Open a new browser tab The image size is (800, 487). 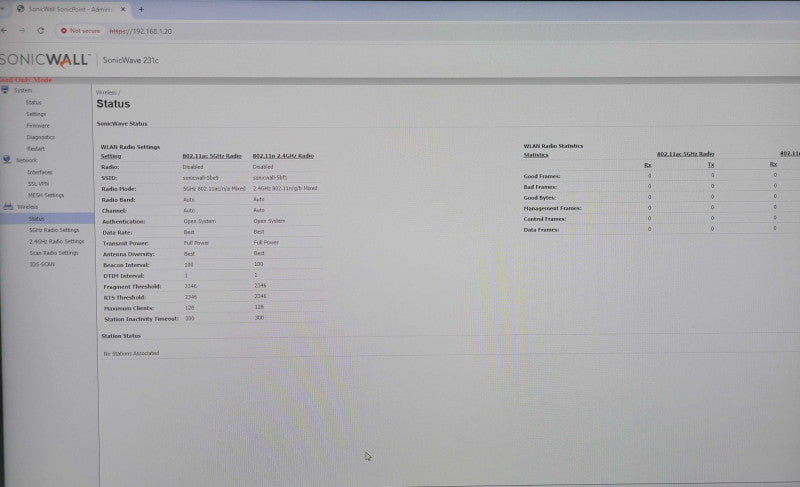(141, 9)
